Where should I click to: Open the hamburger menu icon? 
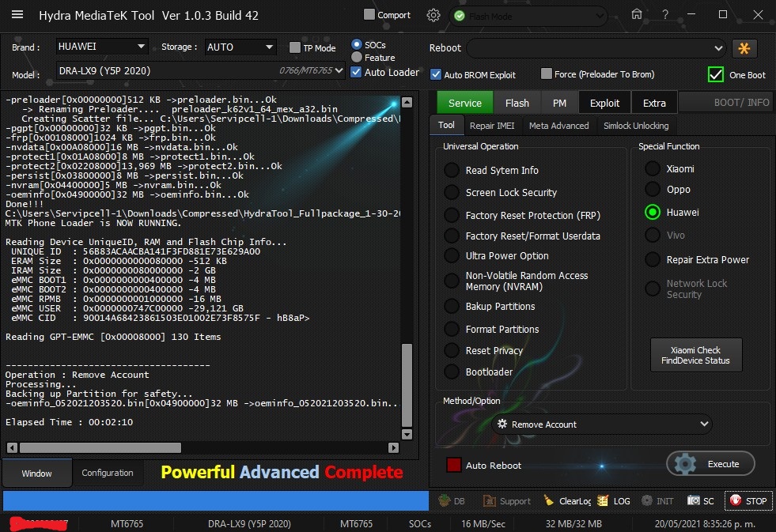[x=17, y=14]
